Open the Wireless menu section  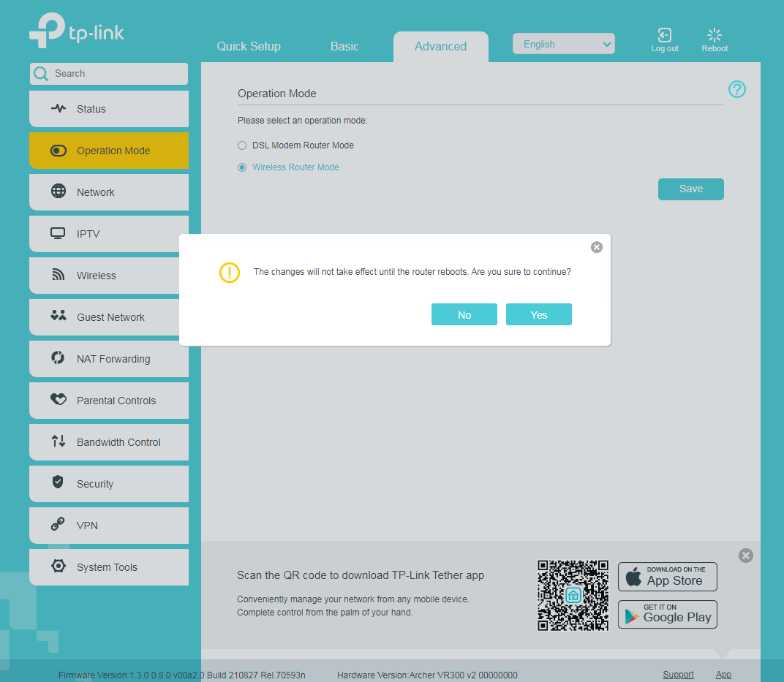(x=109, y=276)
